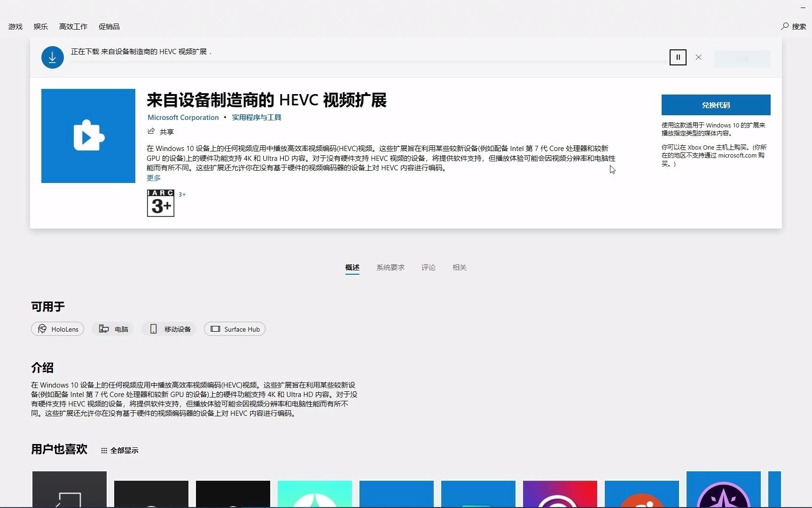Minimize the Store window
The height and width of the screenshot is (508, 812).
[803, 8]
